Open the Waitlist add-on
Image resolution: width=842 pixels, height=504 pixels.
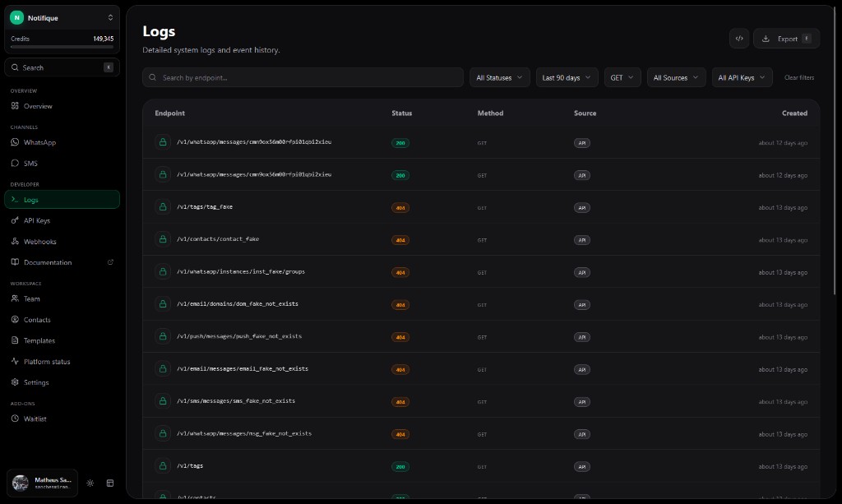click(35, 418)
